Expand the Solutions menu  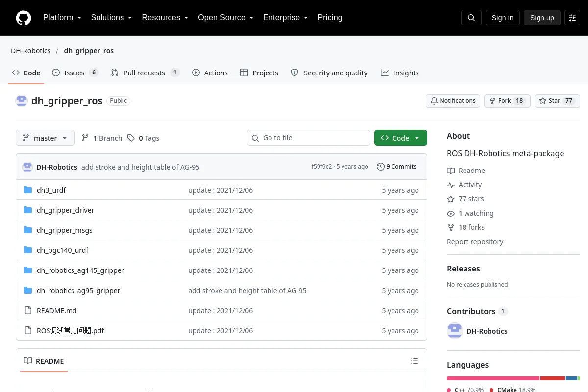coord(111,18)
